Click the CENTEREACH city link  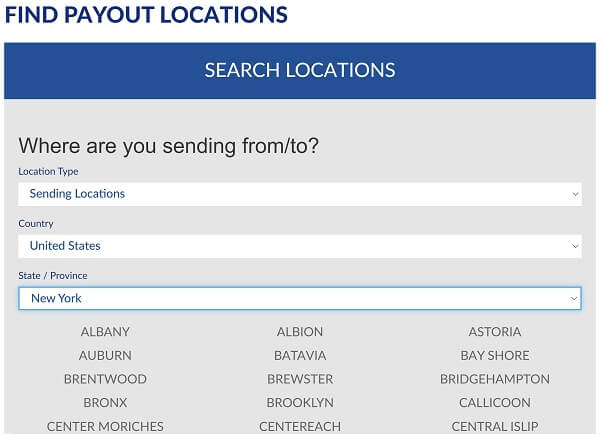[x=300, y=427]
